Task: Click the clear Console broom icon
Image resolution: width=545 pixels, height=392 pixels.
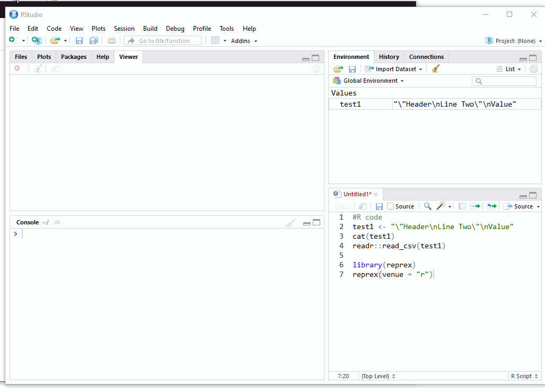Action: [x=290, y=223]
